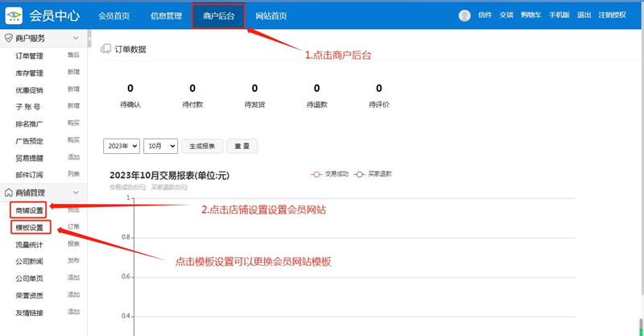
Task: Open the 10月 month dropdown
Action: coord(160,146)
